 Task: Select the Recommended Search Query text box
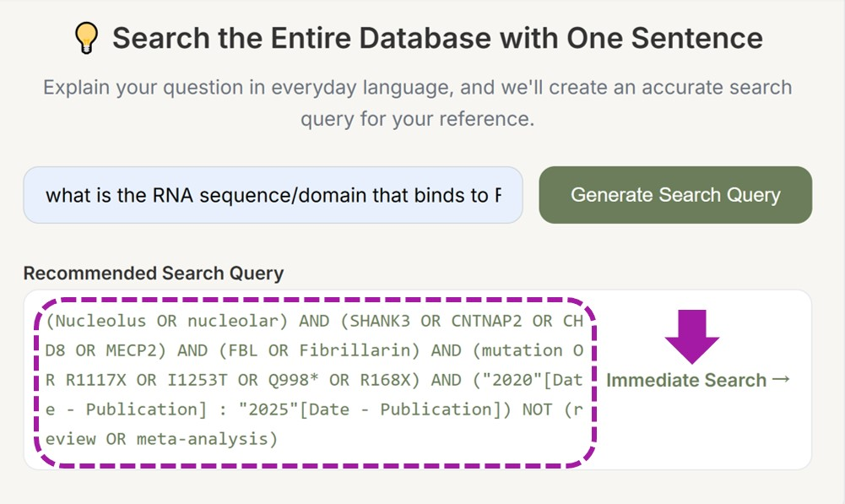pyautogui.click(x=312, y=379)
